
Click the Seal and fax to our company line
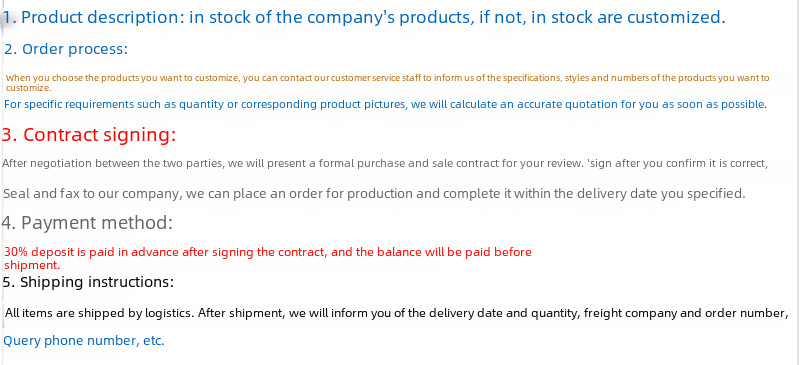point(374,194)
